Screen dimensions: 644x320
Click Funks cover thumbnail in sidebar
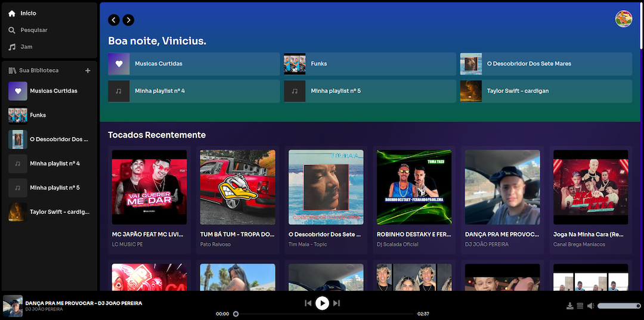(18, 115)
